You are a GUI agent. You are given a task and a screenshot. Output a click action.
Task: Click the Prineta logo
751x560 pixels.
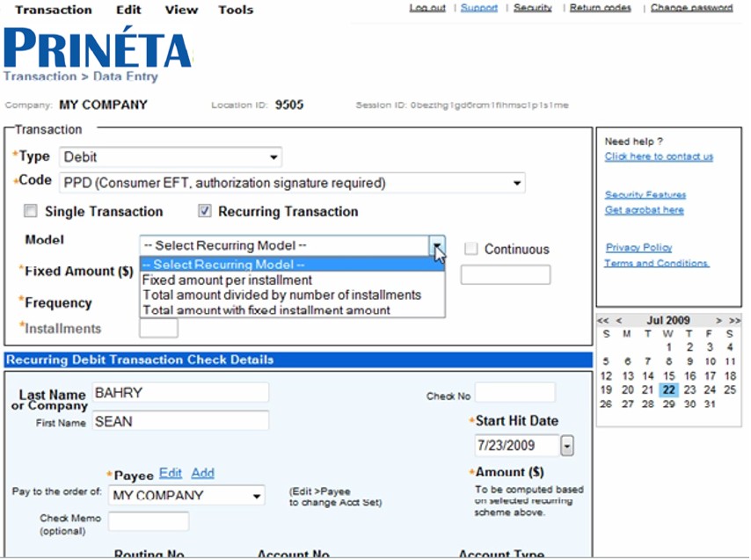(x=98, y=47)
